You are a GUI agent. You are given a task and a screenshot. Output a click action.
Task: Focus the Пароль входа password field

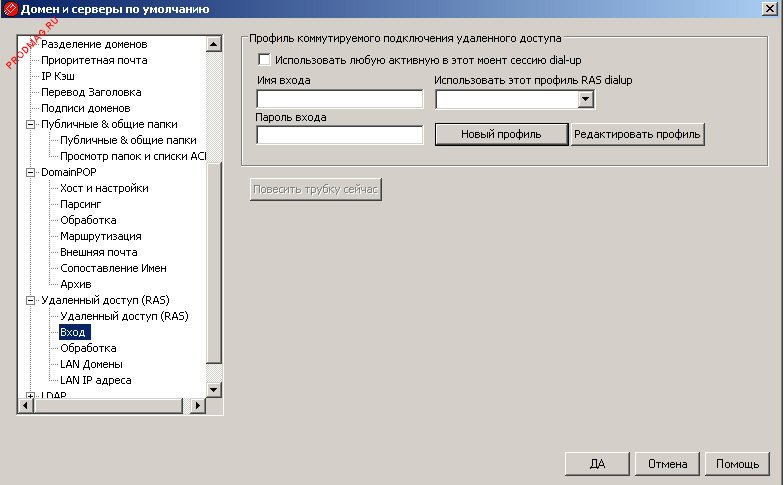tap(340, 135)
